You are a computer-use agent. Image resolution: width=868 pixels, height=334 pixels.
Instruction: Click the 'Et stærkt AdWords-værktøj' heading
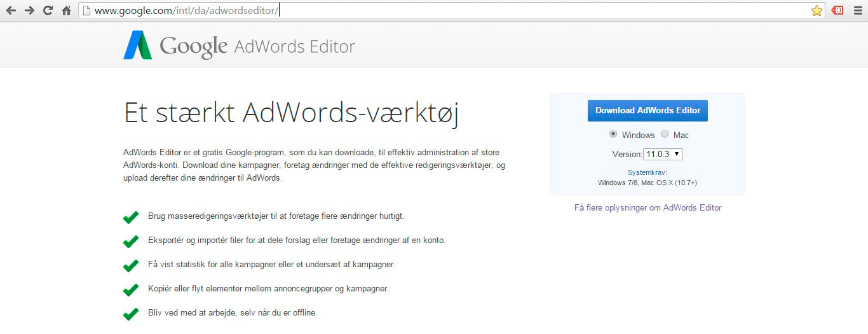[x=291, y=113]
